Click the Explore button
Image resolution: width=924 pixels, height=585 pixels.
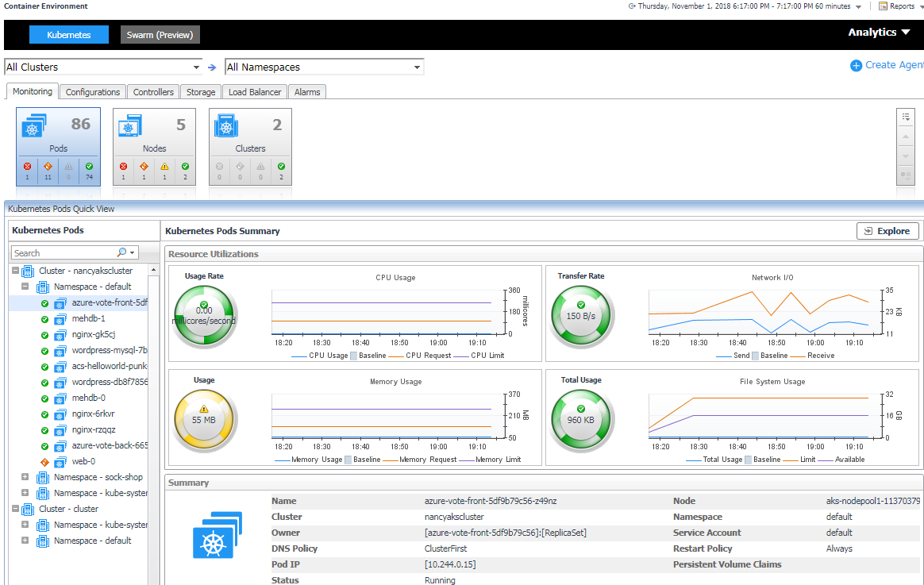887,231
